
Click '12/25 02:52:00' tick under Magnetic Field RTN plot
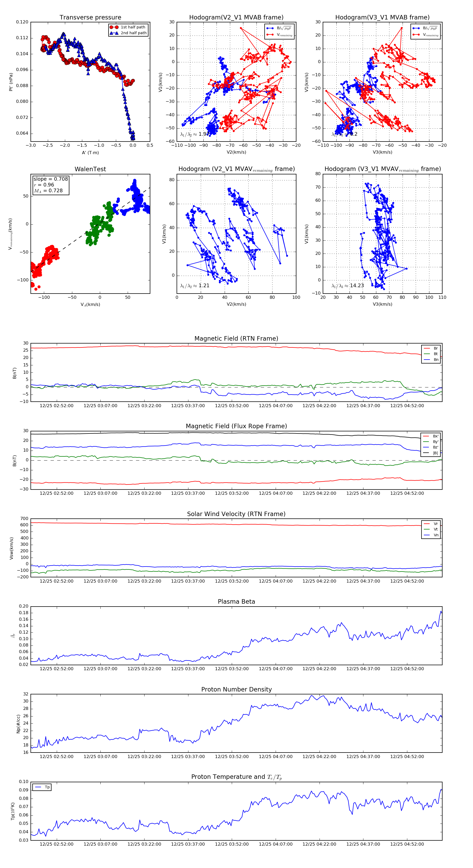click(x=56, y=406)
